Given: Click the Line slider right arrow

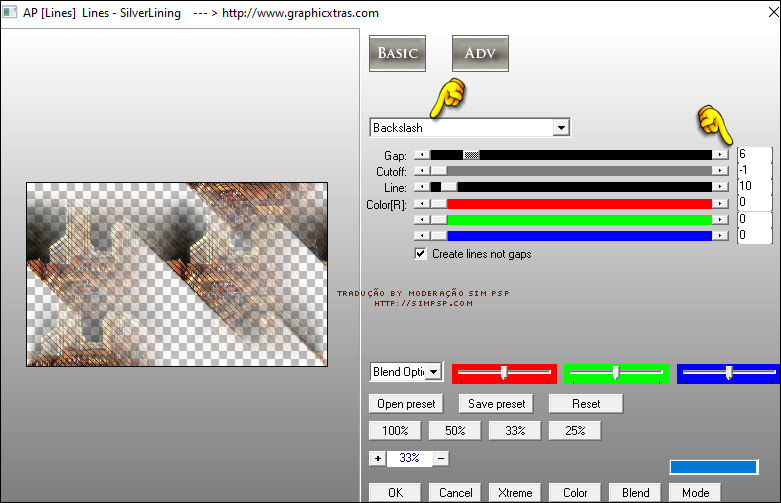Looking at the screenshot, I should 720,187.
